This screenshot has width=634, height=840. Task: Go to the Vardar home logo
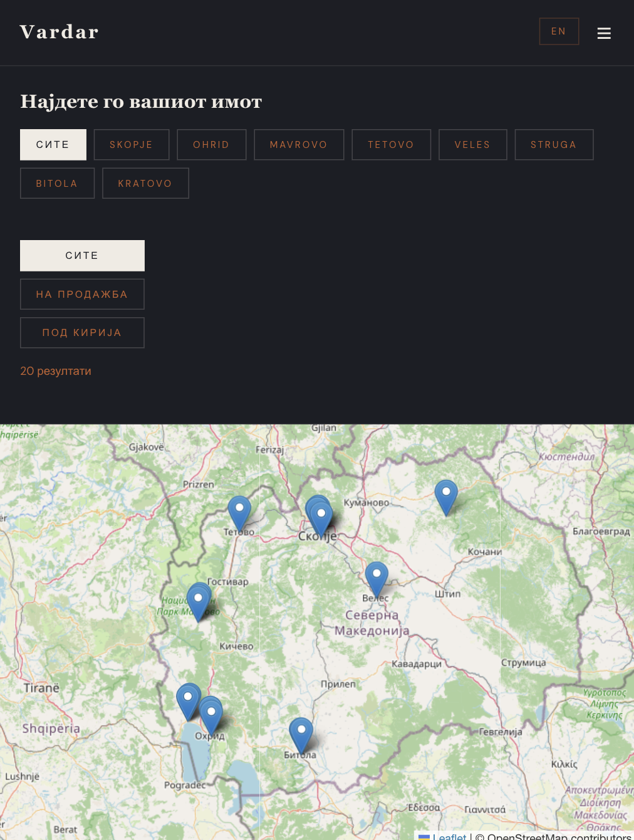tap(59, 32)
